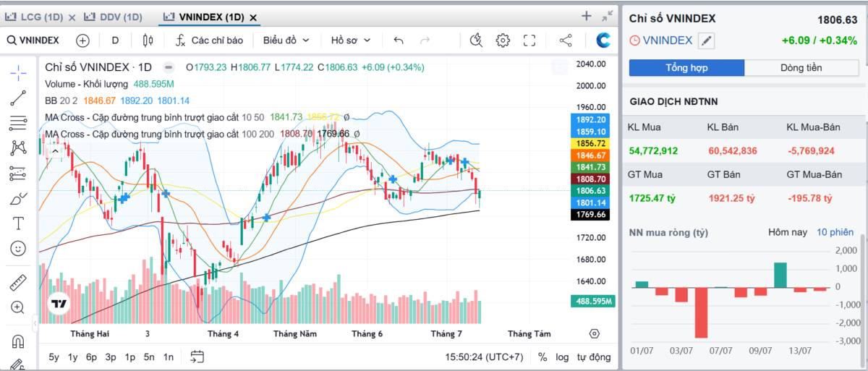Open the emoji icons tool

[18, 248]
